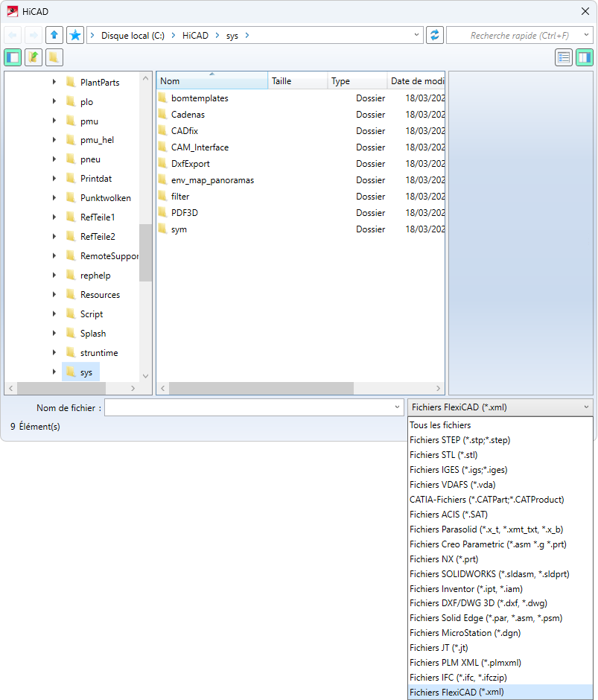Select the Punktwolken folder in tree
Image resolution: width=598 pixels, height=700 pixels.
[99, 198]
